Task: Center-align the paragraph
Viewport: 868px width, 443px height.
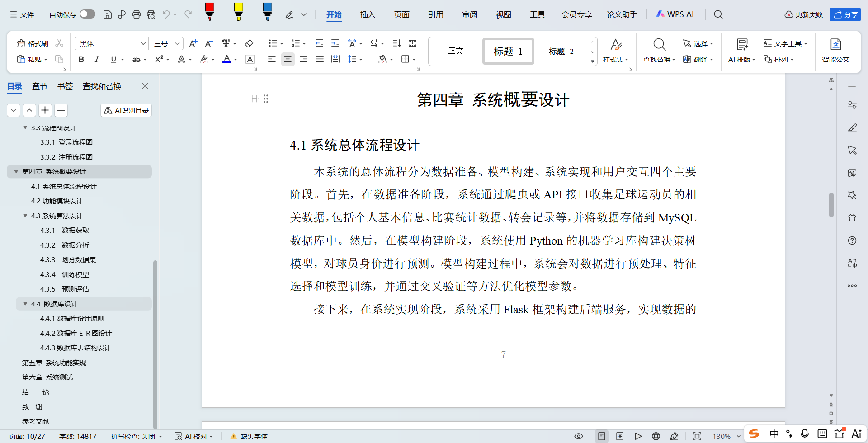Action: pyautogui.click(x=288, y=59)
